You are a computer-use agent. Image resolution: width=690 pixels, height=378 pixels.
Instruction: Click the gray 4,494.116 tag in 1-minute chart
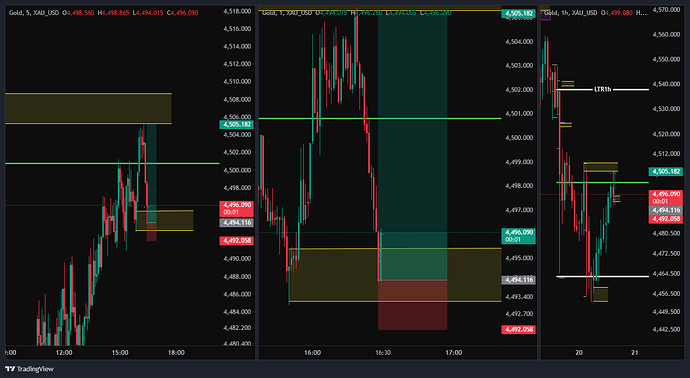[x=518, y=279]
